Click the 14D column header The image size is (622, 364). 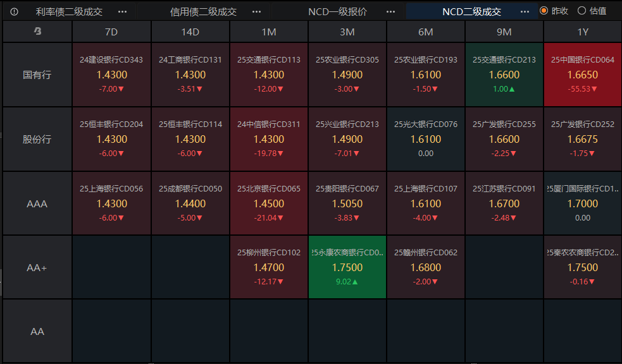(190, 32)
